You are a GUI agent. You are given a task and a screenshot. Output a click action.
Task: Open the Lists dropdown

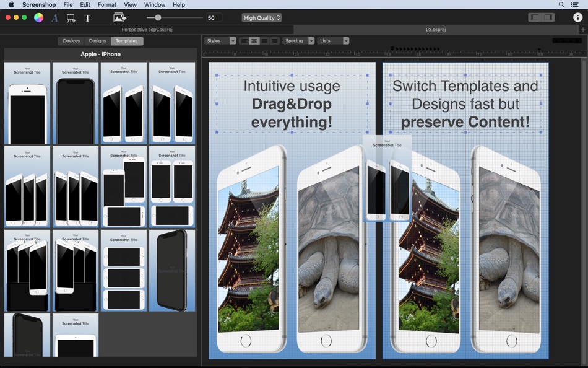pyautogui.click(x=333, y=40)
